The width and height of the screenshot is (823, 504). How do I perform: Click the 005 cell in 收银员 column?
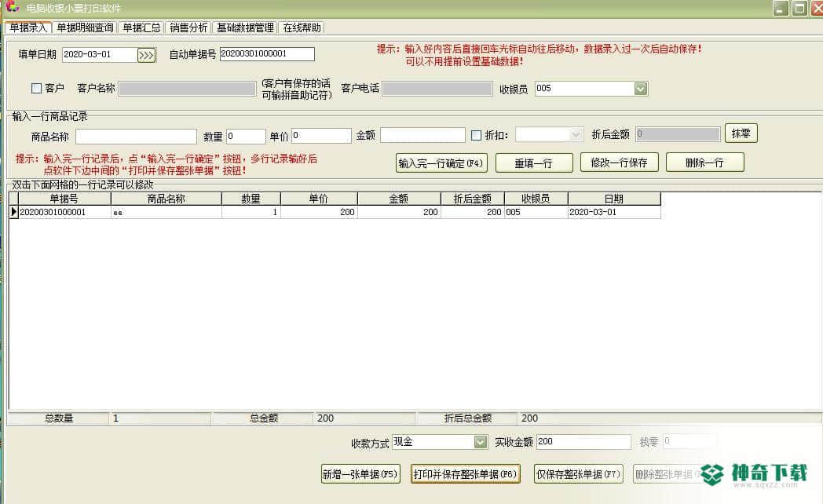point(536,212)
